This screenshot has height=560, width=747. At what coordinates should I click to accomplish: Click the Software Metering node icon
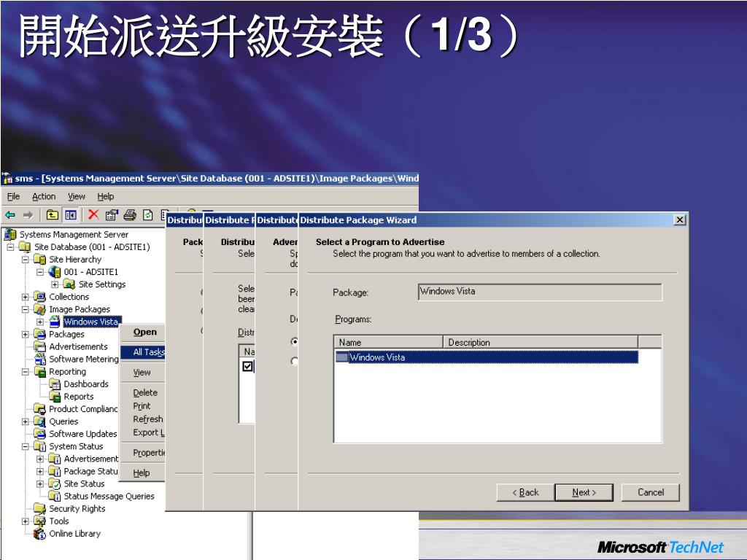[x=40, y=359]
